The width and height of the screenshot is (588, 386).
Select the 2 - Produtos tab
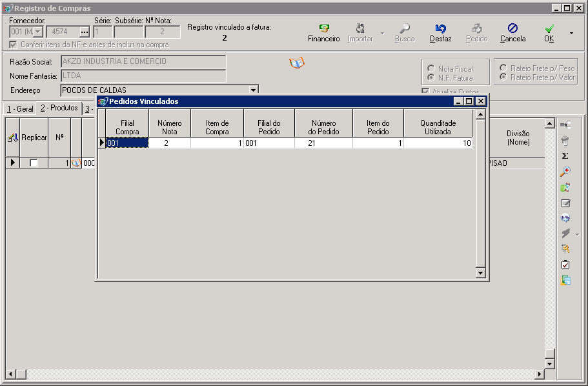point(59,108)
